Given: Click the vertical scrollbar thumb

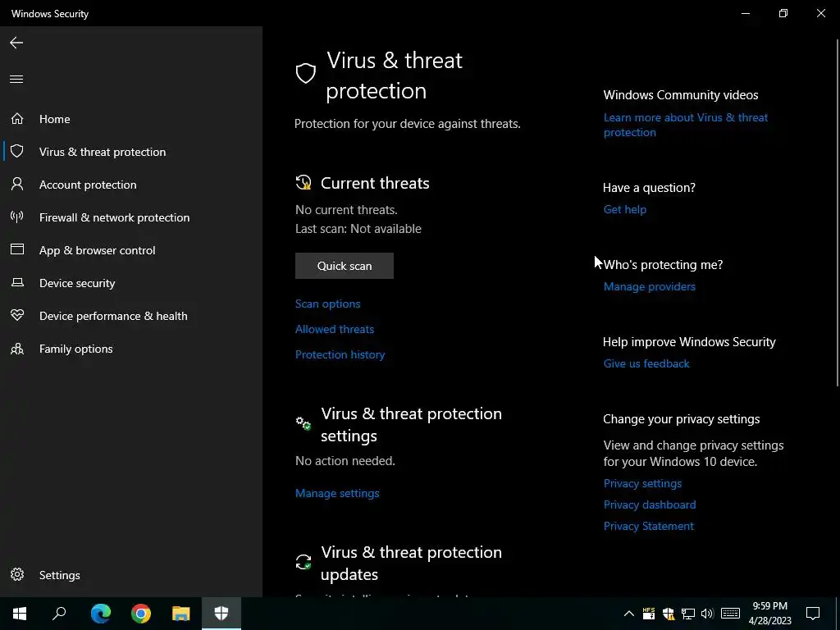Looking at the screenshot, I should tap(838, 213).
